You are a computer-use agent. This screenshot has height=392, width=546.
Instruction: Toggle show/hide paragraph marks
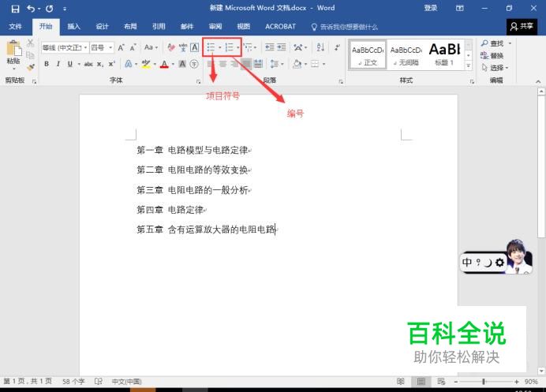[337, 47]
